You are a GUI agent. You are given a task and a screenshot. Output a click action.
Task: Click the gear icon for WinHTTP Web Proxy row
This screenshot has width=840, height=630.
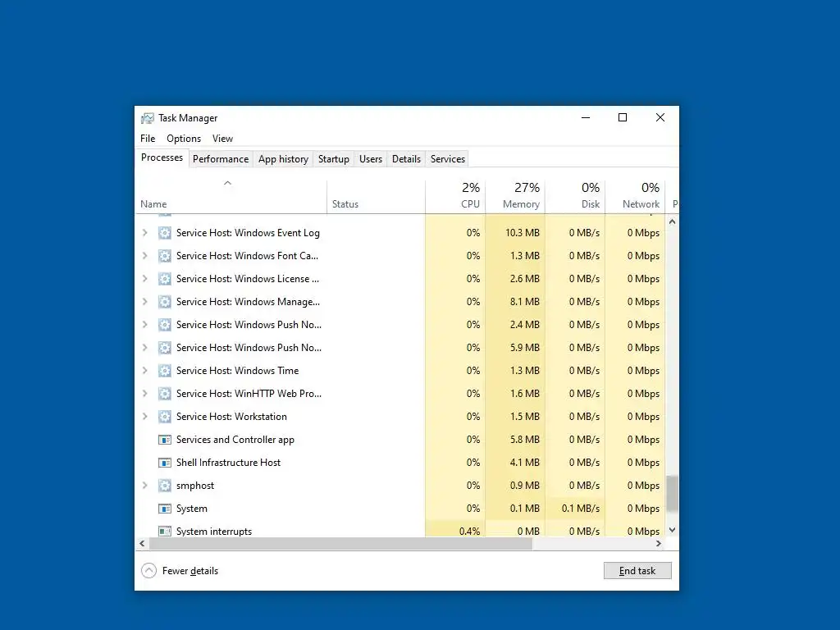[164, 394]
